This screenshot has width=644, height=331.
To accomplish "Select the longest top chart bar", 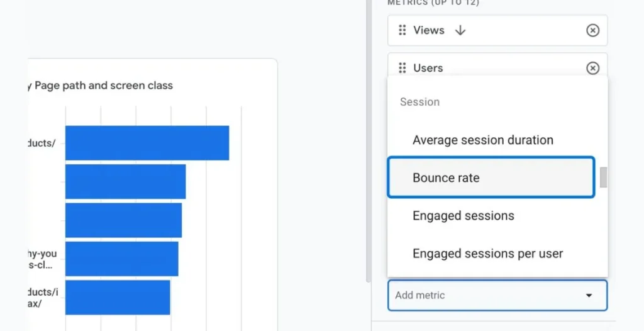I will tap(147, 143).
